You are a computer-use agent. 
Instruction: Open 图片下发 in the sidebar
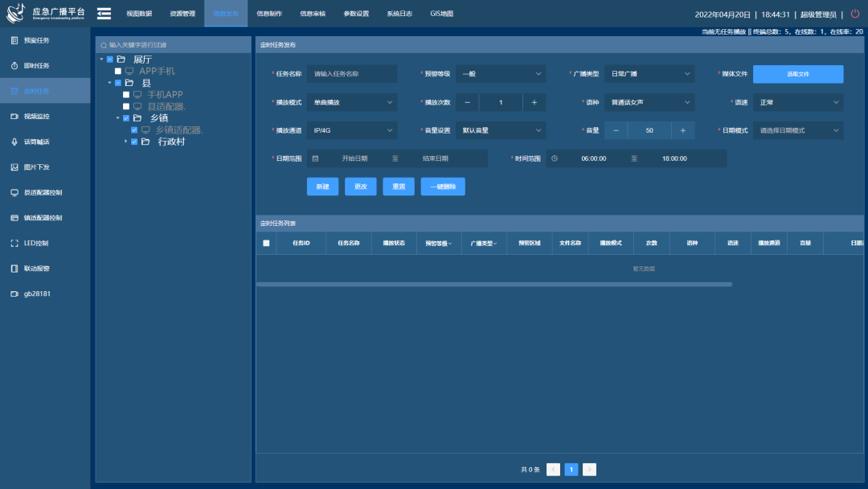36,167
